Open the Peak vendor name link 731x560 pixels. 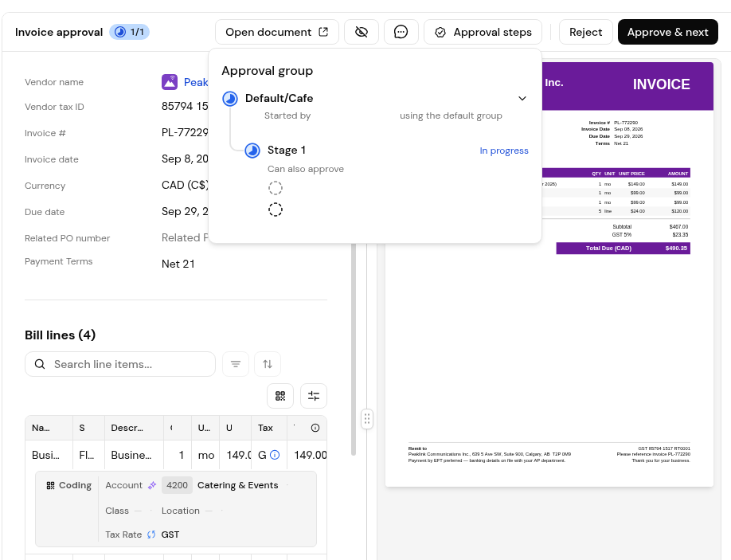[196, 83]
